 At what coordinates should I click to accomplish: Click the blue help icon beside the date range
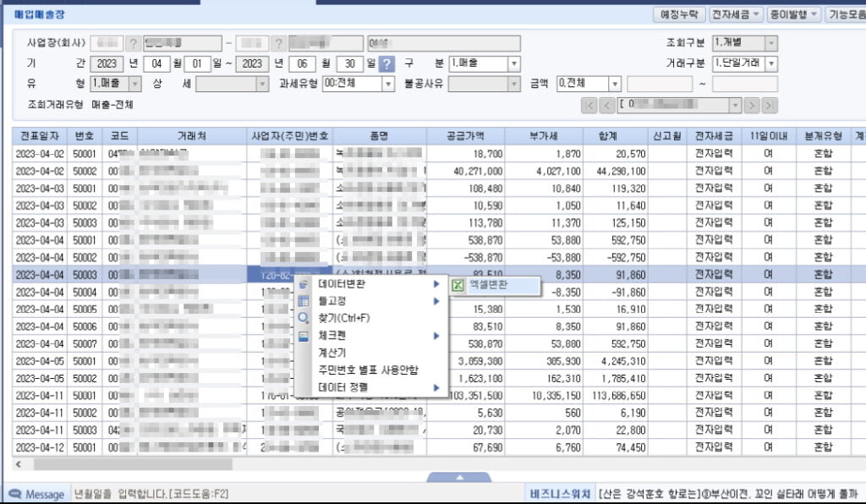[386, 64]
